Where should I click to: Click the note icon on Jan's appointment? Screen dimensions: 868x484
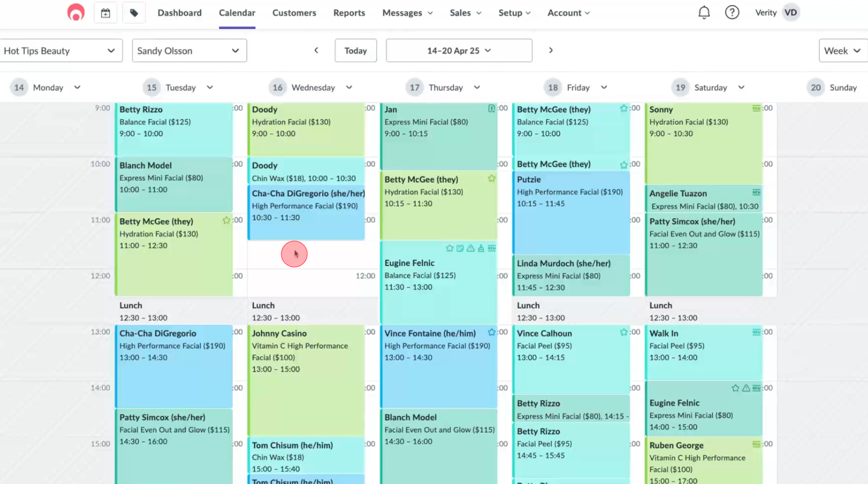pos(491,108)
